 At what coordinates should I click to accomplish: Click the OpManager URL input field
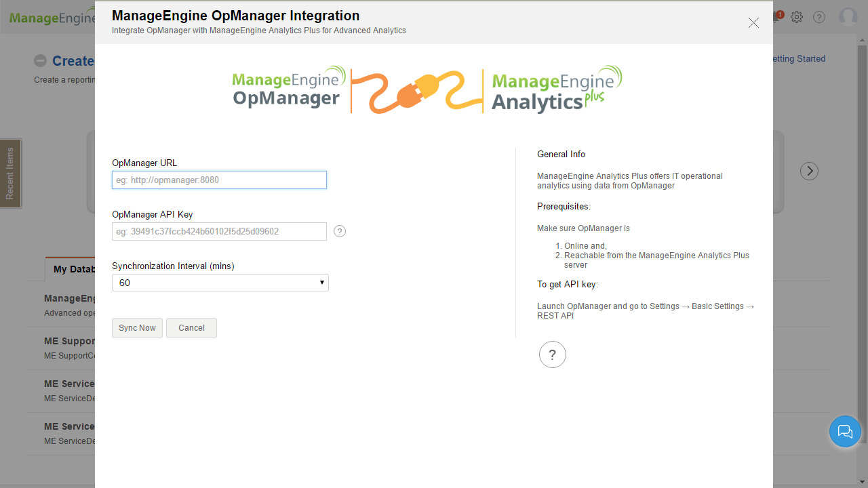(219, 180)
